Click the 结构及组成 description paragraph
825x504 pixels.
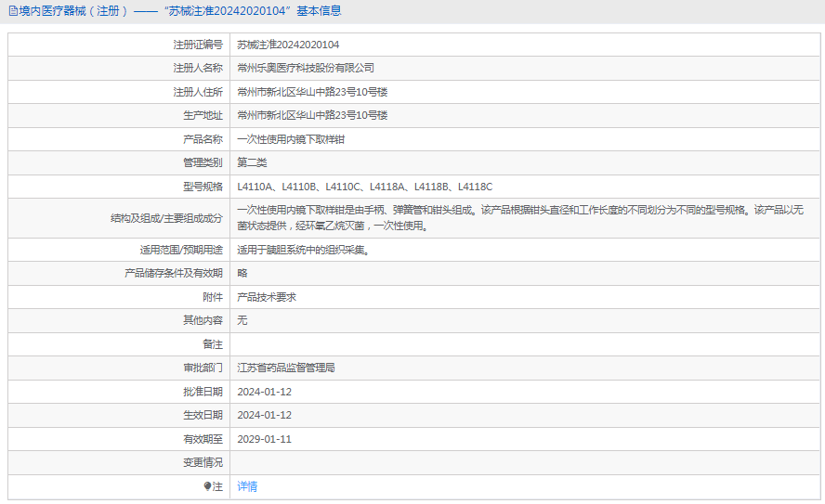click(x=520, y=218)
